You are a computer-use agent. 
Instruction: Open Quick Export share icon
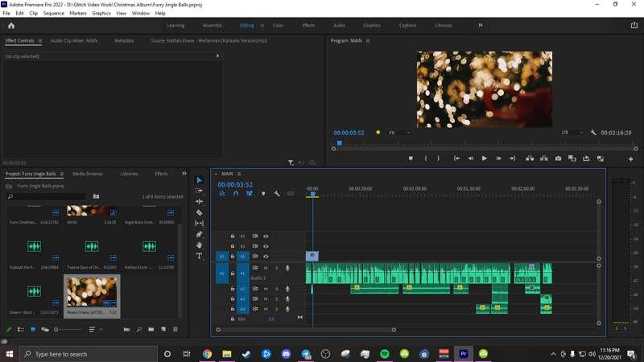pos(634,26)
